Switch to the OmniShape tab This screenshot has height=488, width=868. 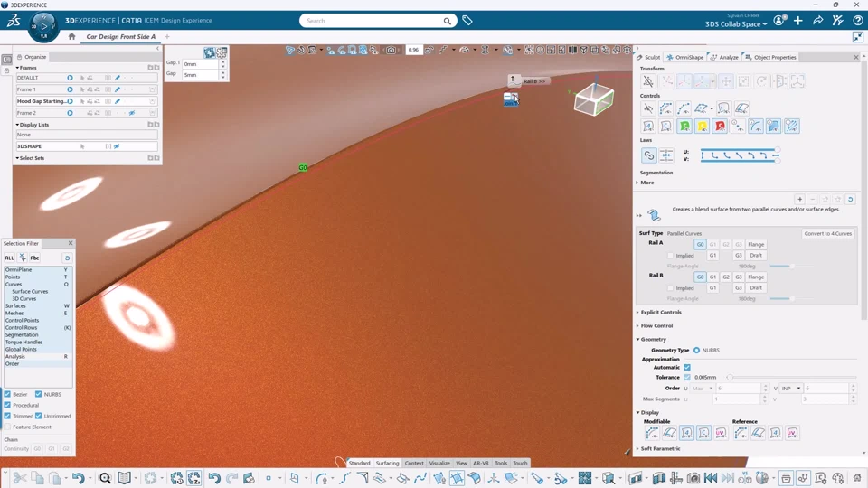(684, 57)
